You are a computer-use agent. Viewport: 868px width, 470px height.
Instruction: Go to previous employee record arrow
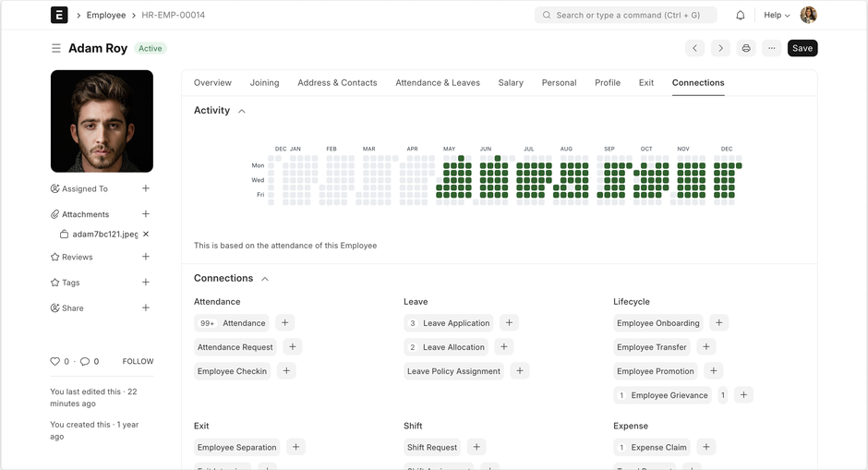[x=694, y=48]
